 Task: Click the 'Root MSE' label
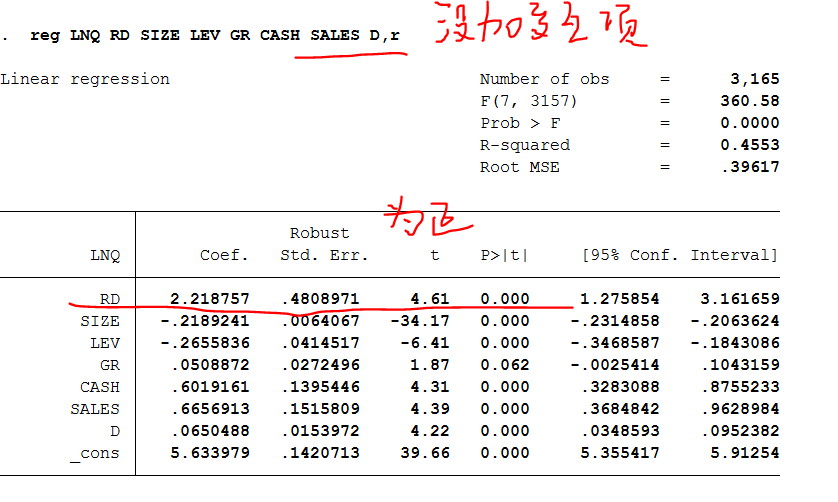point(519,167)
